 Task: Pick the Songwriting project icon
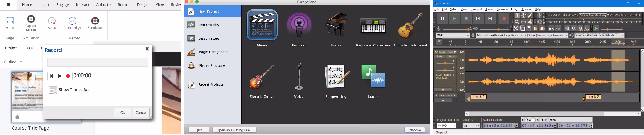point(337,77)
